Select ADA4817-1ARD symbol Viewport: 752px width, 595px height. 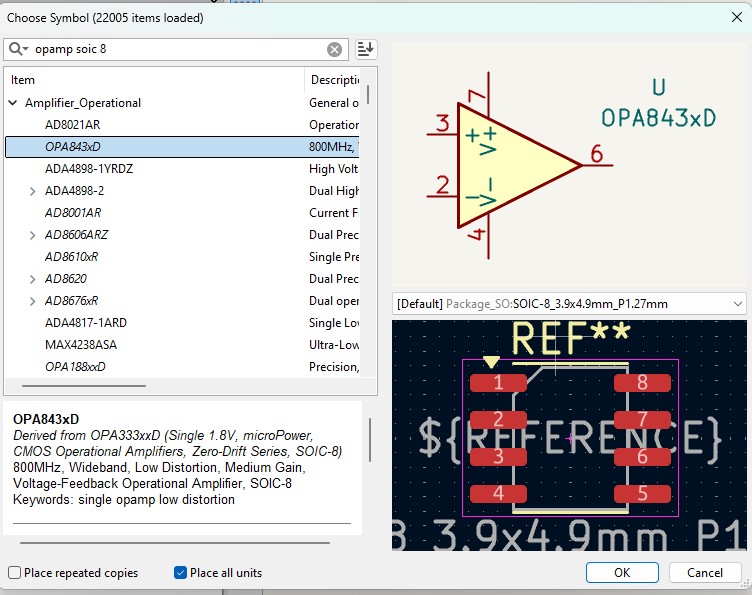pyautogui.click(x=86, y=323)
